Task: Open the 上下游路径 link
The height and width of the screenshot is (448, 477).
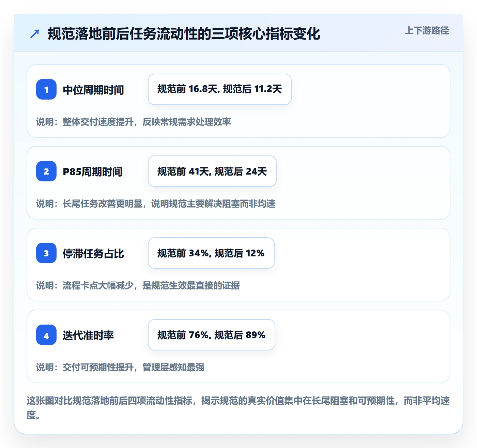Action: [427, 31]
